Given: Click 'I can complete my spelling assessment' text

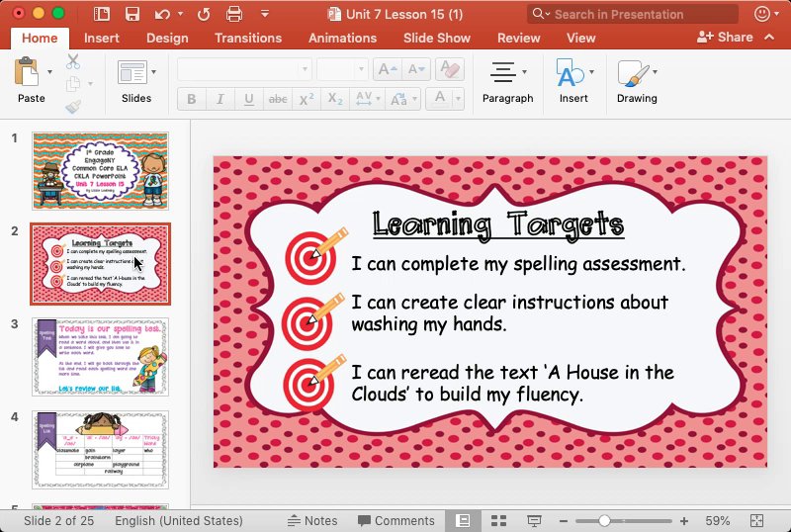Looking at the screenshot, I should tap(518, 264).
